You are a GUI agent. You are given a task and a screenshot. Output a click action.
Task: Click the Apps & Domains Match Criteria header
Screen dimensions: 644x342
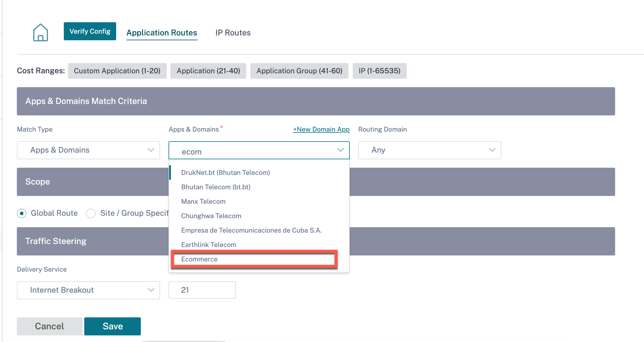pyautogui.click(x=316, y=101)
